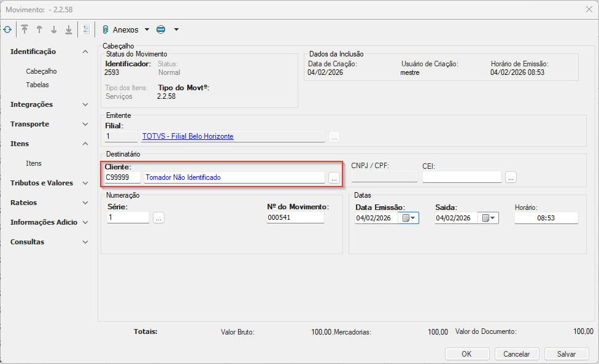Screen dimensions: 599x364
Task: Open the Data Emissão calendar dropdown
Action: (x=408, y=218)
